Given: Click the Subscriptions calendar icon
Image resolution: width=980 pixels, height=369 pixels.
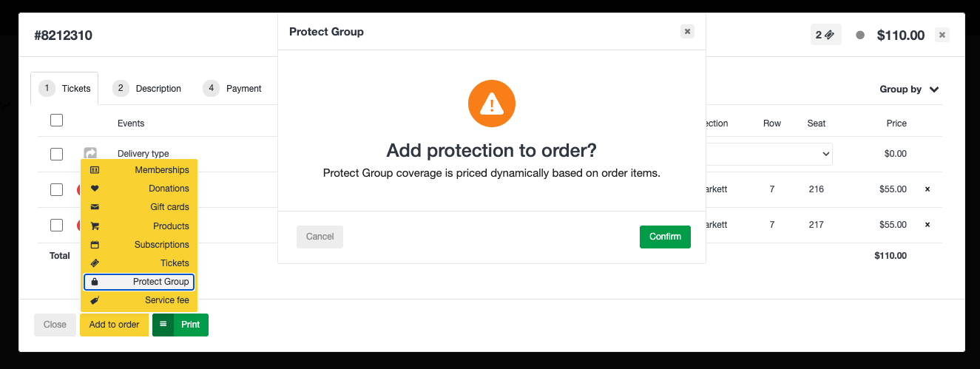Looking at the screenshot, I should (x=95, y=245).
